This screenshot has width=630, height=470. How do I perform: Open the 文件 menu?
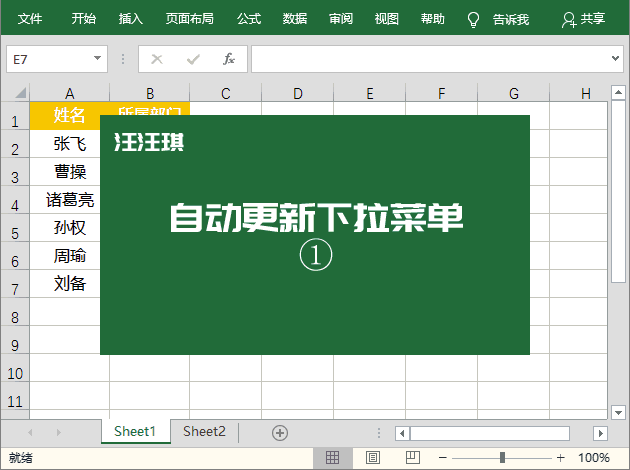[30, 18]
